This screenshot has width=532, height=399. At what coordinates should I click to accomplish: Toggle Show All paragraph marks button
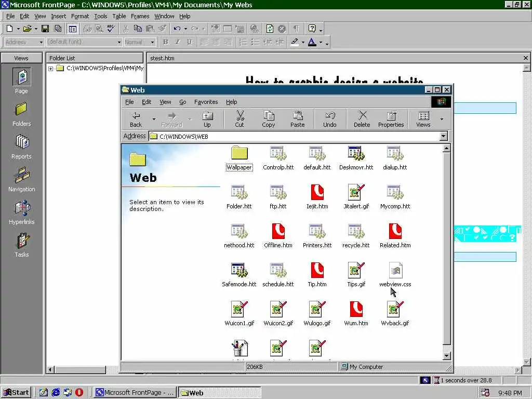point(296,29)
